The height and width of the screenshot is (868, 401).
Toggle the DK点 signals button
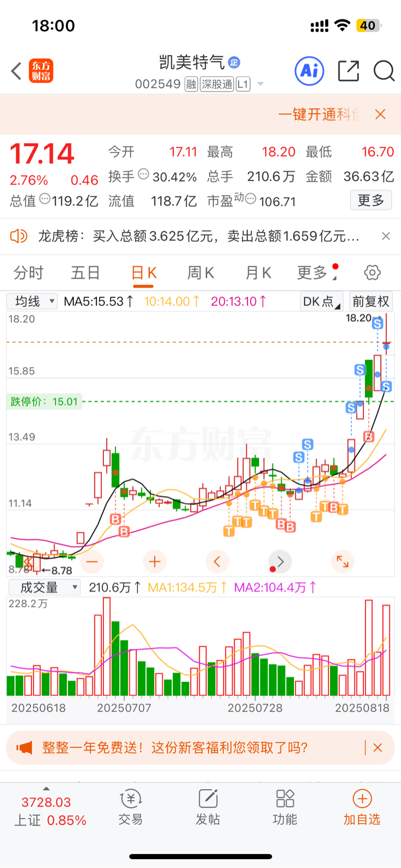click(x=321, y=301)
